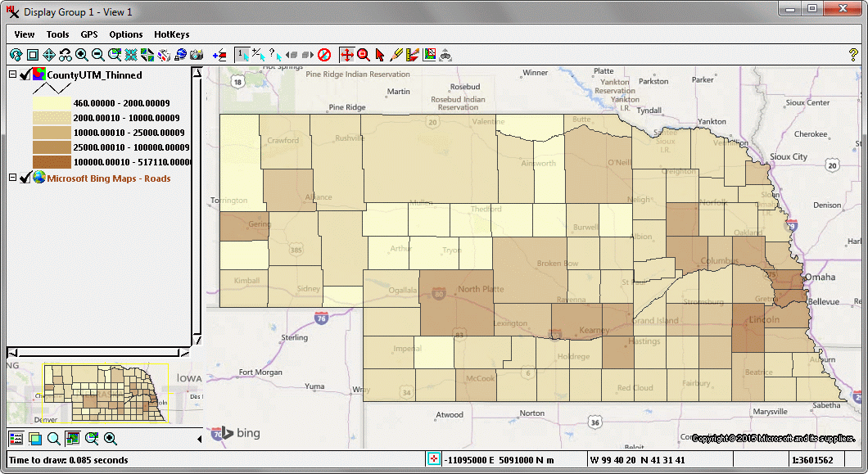Image resolution: width=868 pixels, height=474 pixels.
Task: Click the plain magnifier icon at bottom
Action: (x=54, y=439)
